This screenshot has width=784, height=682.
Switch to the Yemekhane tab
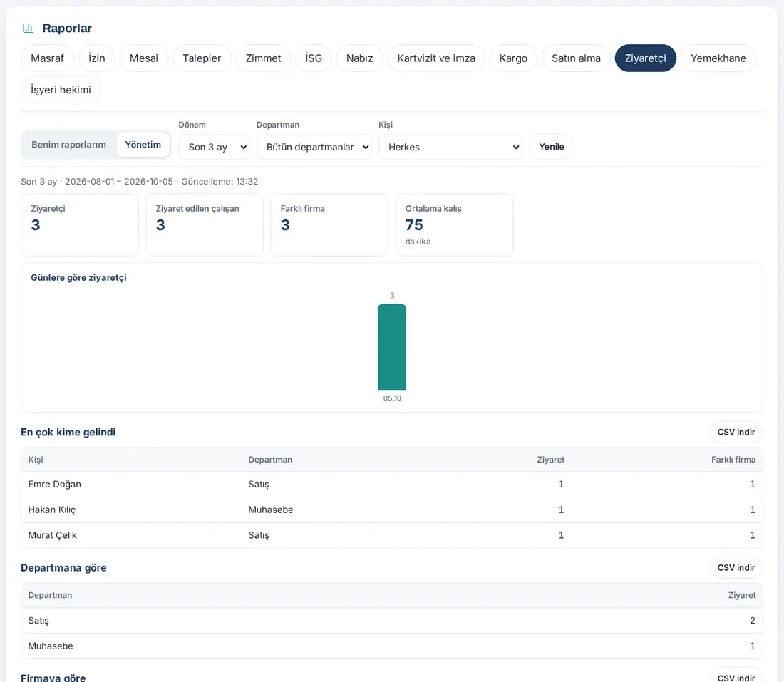[x=718, y=58]
